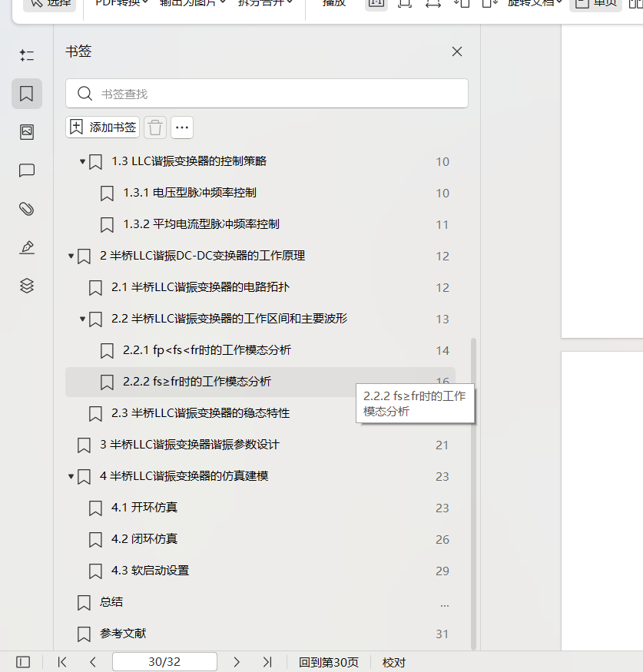The width and height of the screenshot is (643, 672).
Task: Click page number 31 of 参考文献
Action: click(442, 634)
